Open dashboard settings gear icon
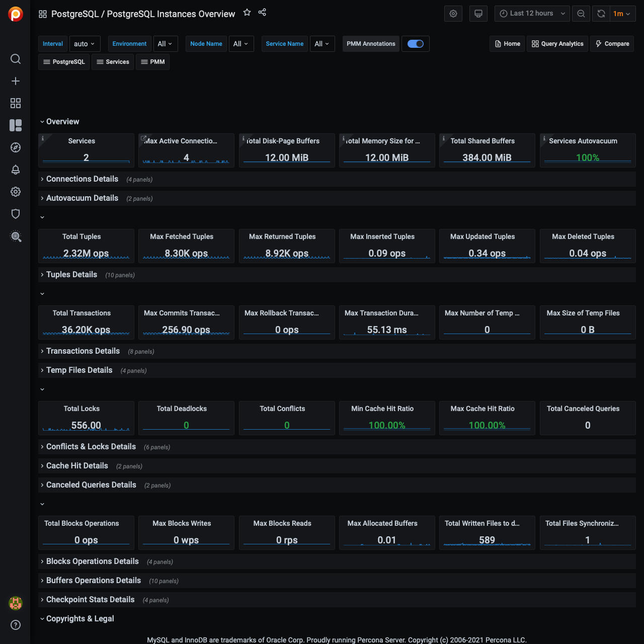The width and height of the screenshot is (644, 644). [x=453, y=14]
